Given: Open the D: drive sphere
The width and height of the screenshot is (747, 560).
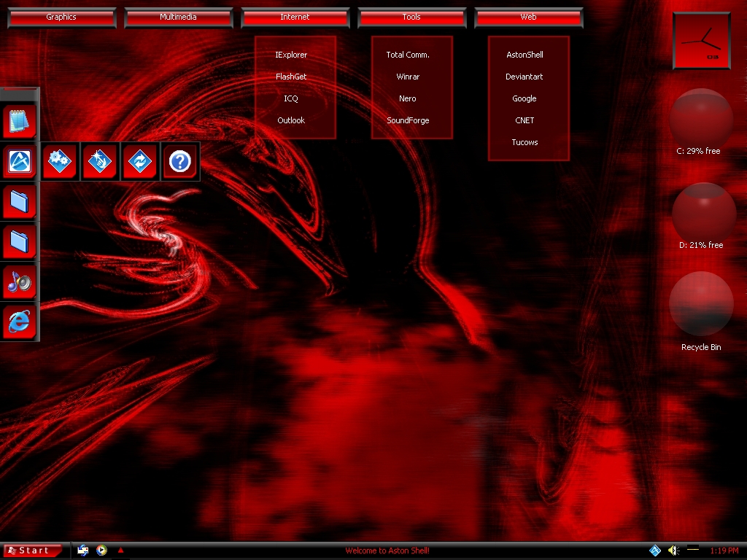Looking at the screenshot, I should point(703,213).
